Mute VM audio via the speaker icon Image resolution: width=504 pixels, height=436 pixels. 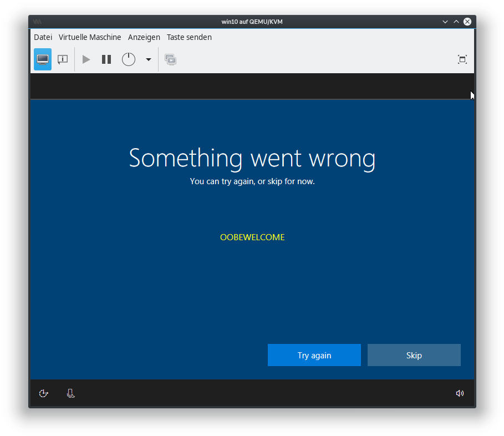[x=460, y=393]
